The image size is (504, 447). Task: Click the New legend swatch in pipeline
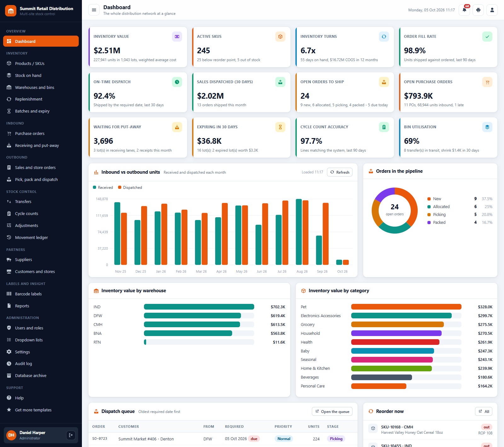pyautogui.click(x=429, y=199)
